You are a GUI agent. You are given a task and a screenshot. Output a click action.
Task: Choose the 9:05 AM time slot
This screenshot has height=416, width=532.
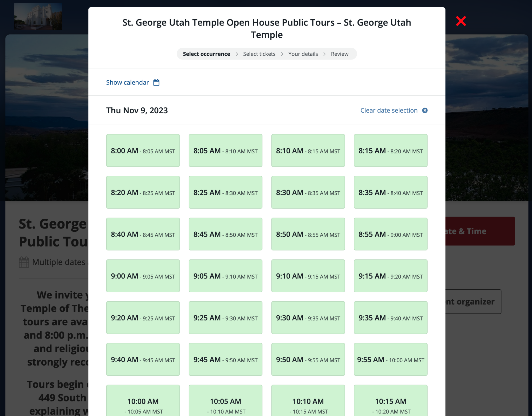(225, 276)
